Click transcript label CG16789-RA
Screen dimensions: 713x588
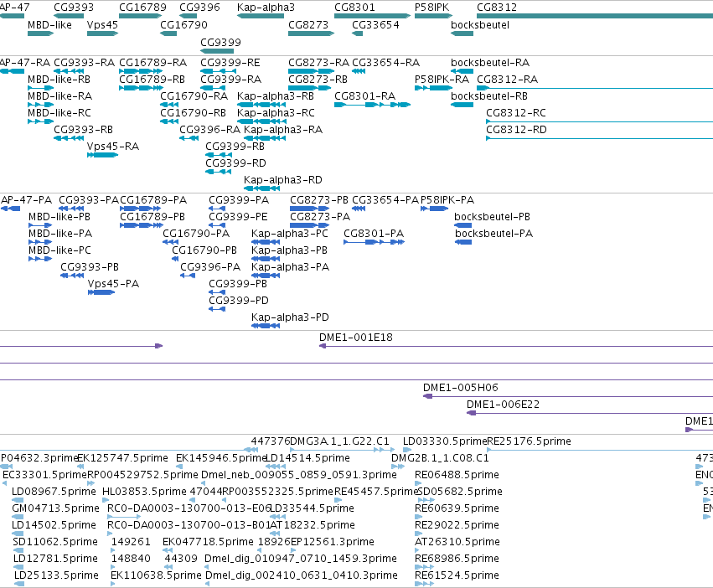click(152, 62)
